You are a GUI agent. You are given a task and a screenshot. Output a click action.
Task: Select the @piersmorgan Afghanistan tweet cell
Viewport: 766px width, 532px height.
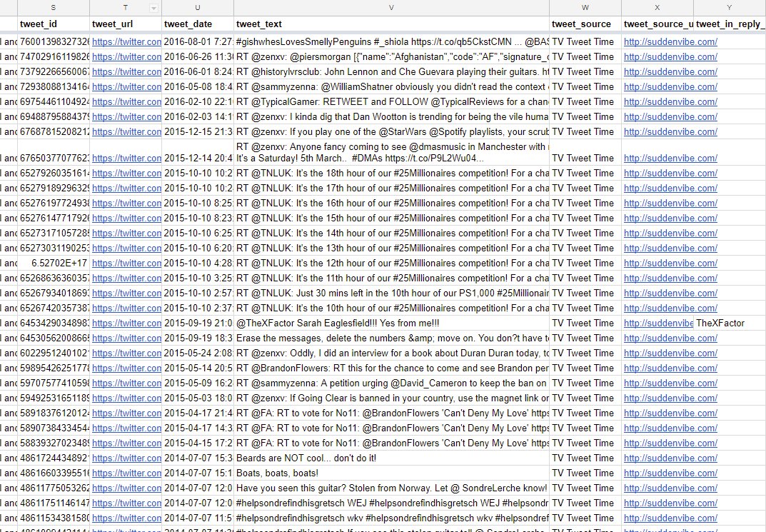click(391, 56)
